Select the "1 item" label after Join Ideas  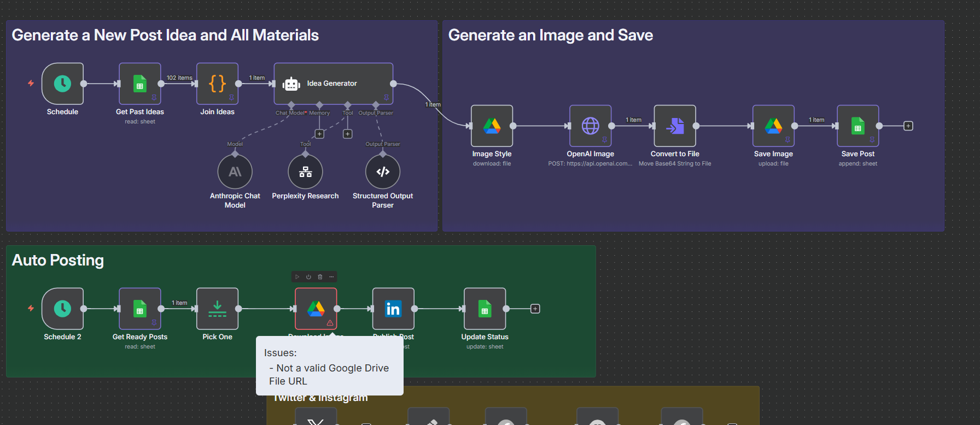[x=257, y=78]
